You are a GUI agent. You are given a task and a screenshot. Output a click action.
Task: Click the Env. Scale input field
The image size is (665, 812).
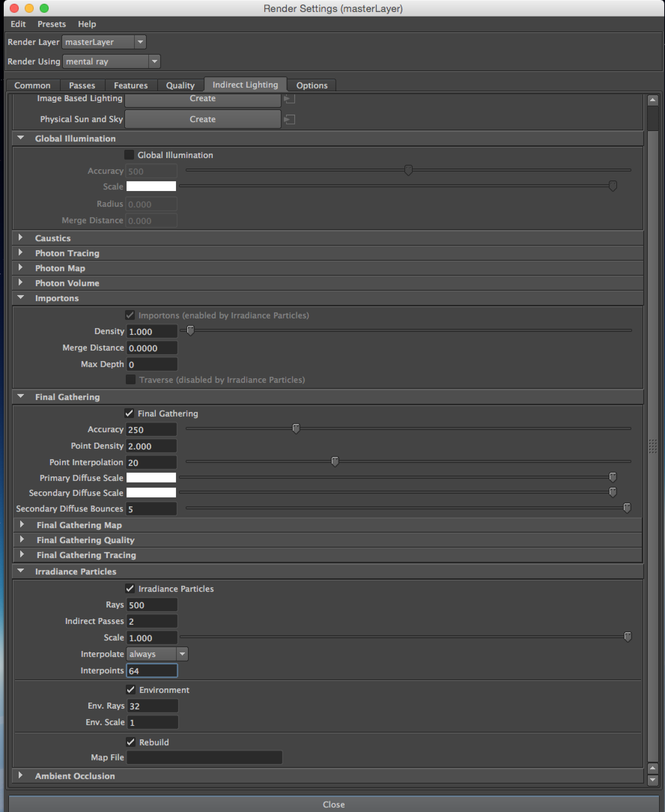pyautogui.click(x=152, y=722)
